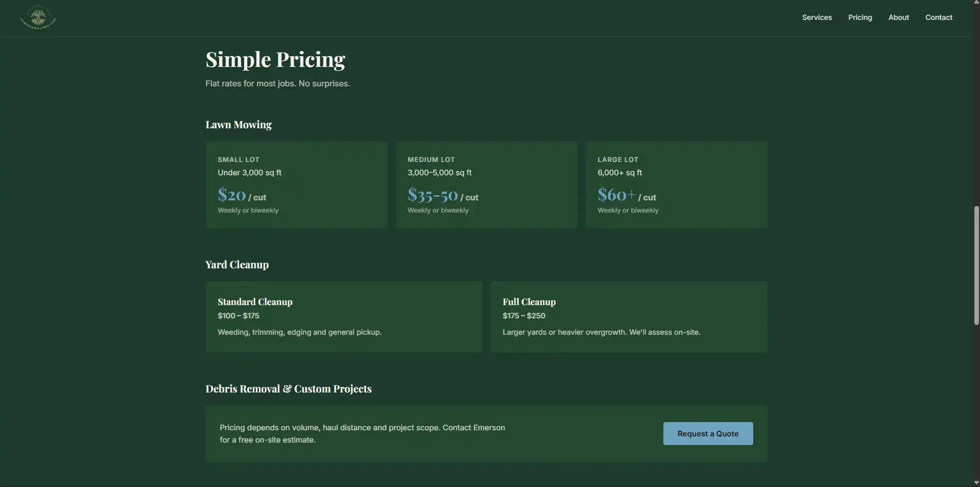
Task: Click the scrollbar down arrow
Action: tap(976, 483)
